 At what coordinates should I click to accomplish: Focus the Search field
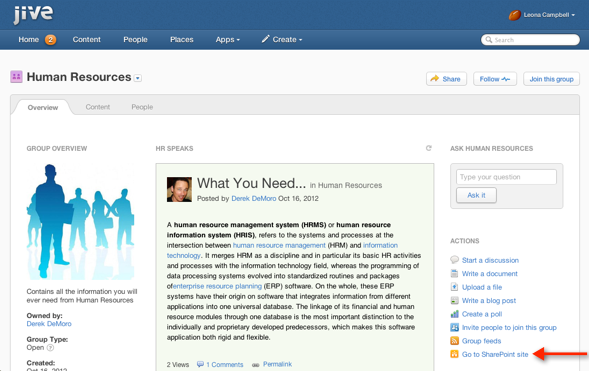(x=530, y=39)
